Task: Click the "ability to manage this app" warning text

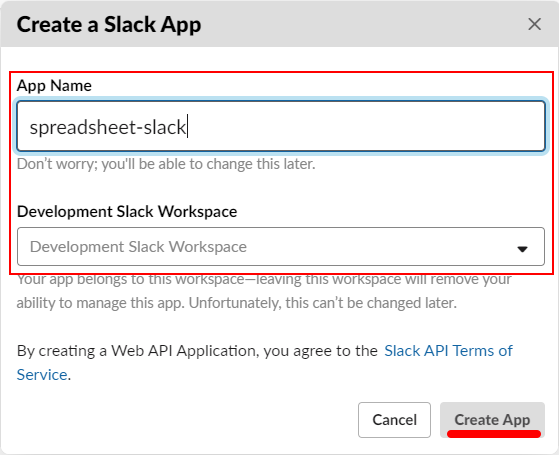Action: (x=237, y=303)
